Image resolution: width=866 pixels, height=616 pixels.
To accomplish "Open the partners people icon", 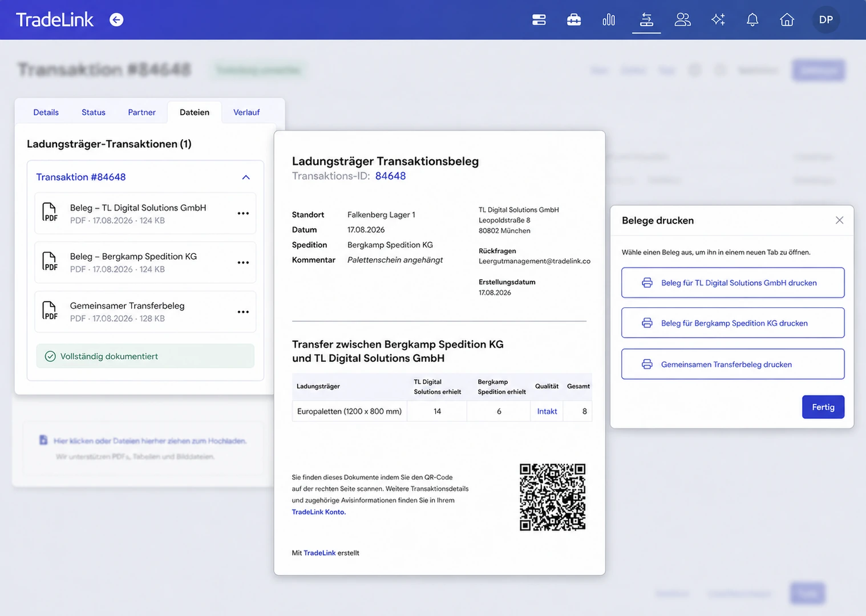I will [x=683, y=20].
